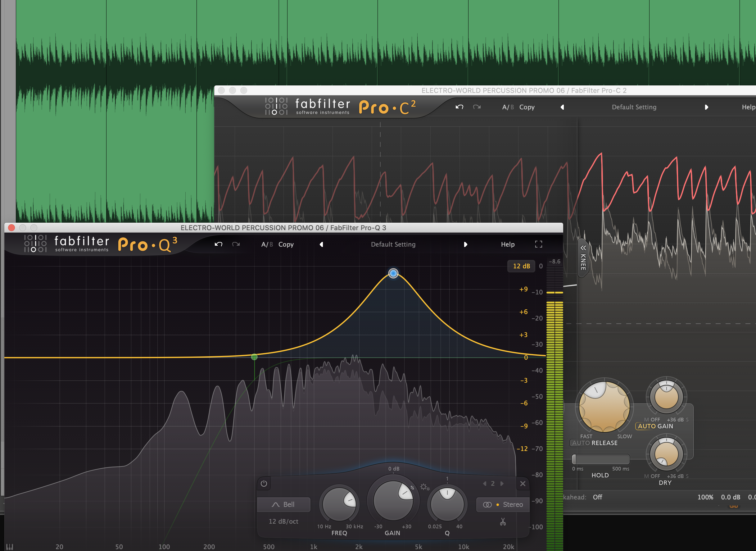Open the Gain-Q interaction gear settings
The height and width of the screenshot is (551, 756).
click(x=424, y=487)
